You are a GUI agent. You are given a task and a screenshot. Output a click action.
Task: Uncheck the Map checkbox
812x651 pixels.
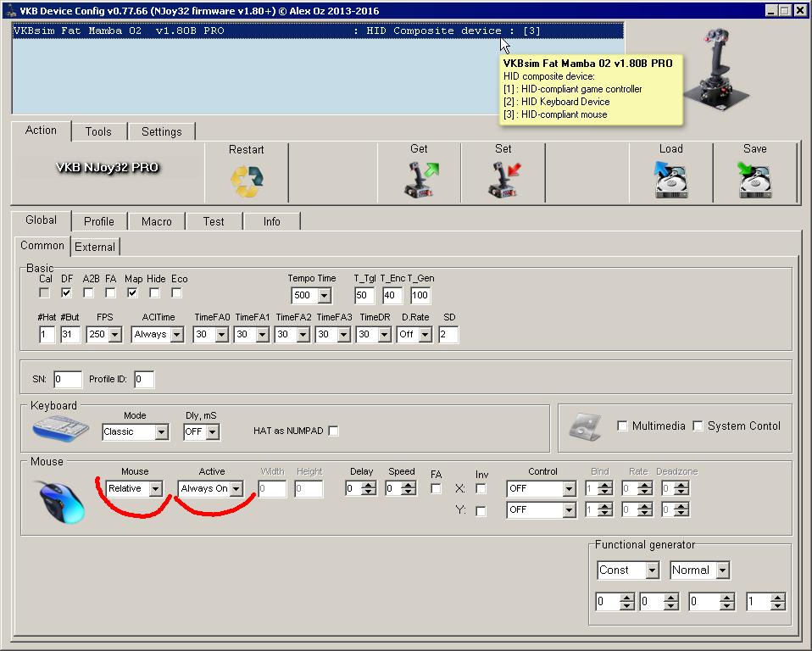pyautogui.click(x=132, y=293)
